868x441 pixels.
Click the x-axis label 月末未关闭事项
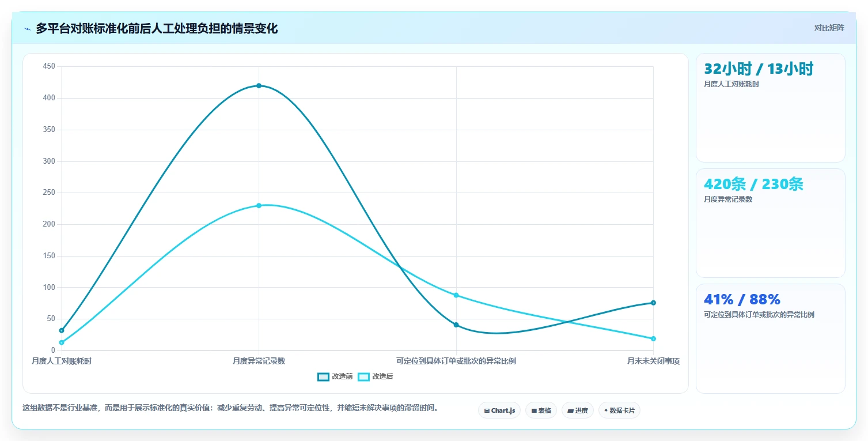653,361
